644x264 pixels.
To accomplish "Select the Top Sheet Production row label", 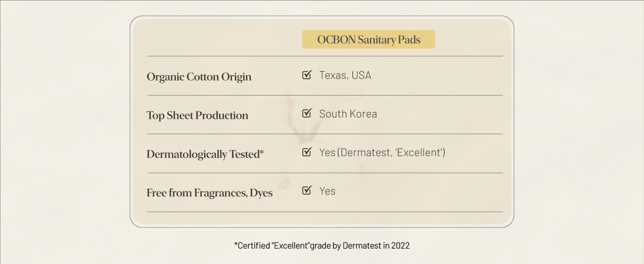I will 197,115.
